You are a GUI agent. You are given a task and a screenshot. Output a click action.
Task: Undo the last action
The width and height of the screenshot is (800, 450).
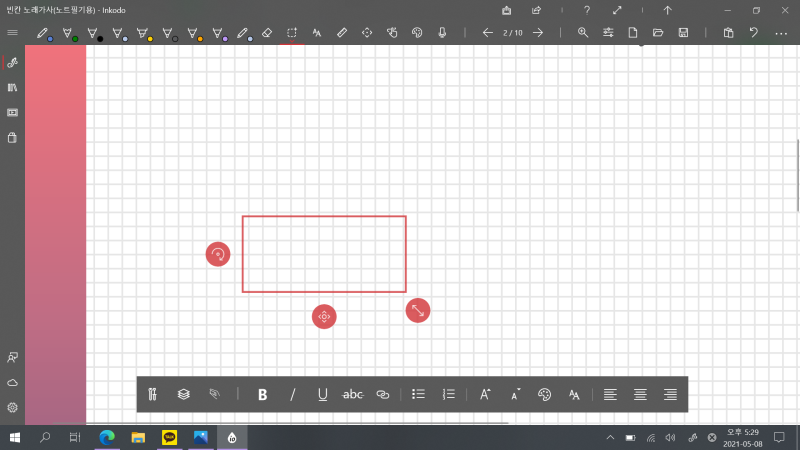point(754,33)
